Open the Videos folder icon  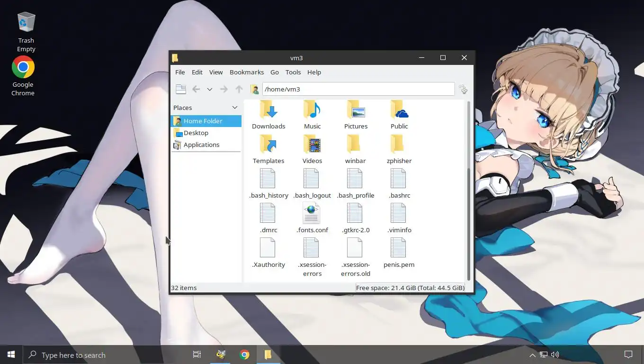coord(312,144)
